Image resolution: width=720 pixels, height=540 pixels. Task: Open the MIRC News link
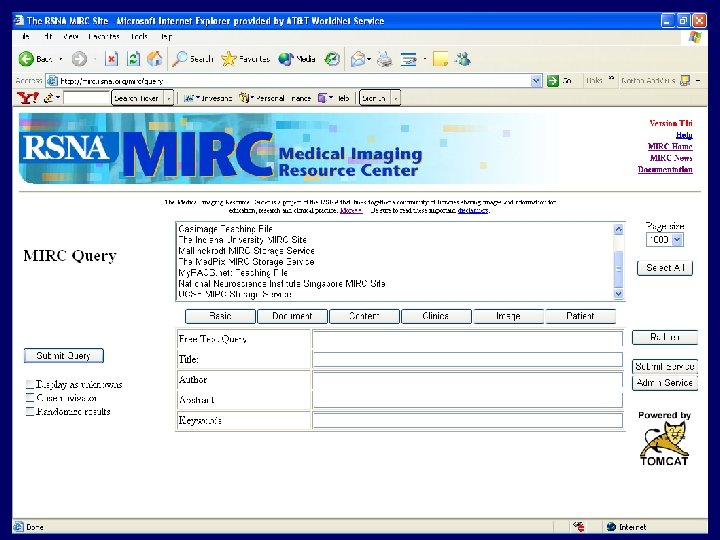tap(671, 158)
